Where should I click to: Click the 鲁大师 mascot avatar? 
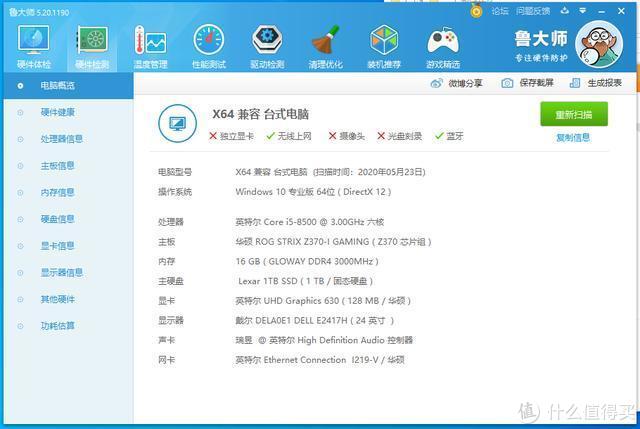599,44
